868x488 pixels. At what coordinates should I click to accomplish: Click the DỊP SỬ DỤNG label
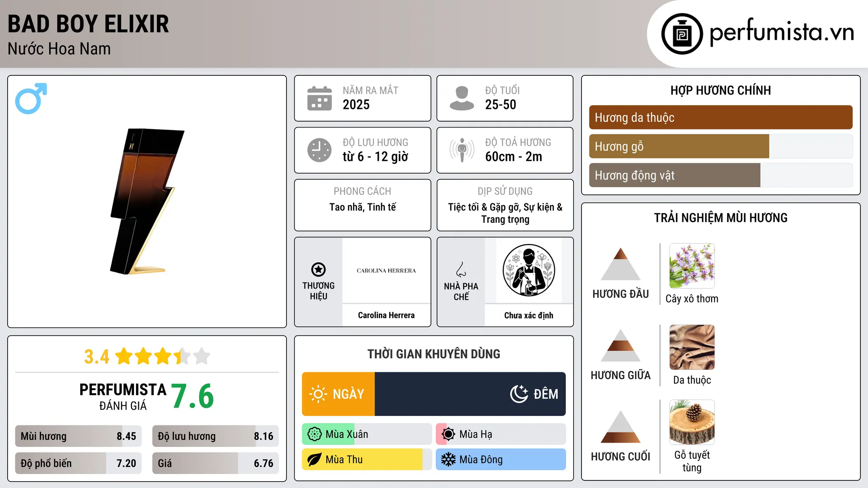click(x=505, y=191)
